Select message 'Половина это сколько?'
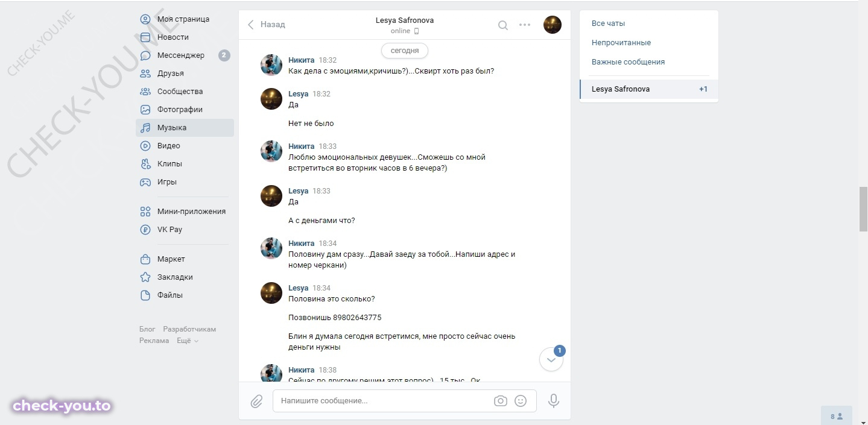868x425 pixels. pos(331,299)
